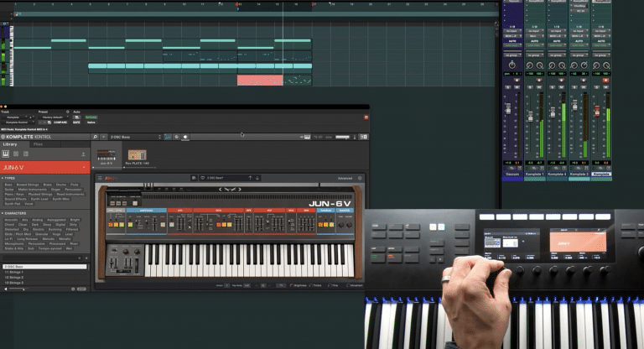Disarm record on the rightmost Komplete channel
Viewport: 644px width, 349px height.
[x=605, y=81]
